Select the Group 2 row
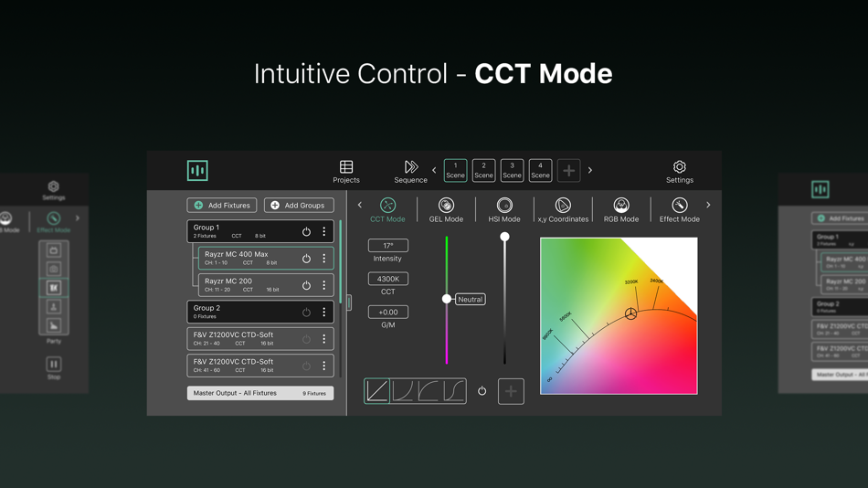Viewport: 868px width, 488px height. (260, 312)
